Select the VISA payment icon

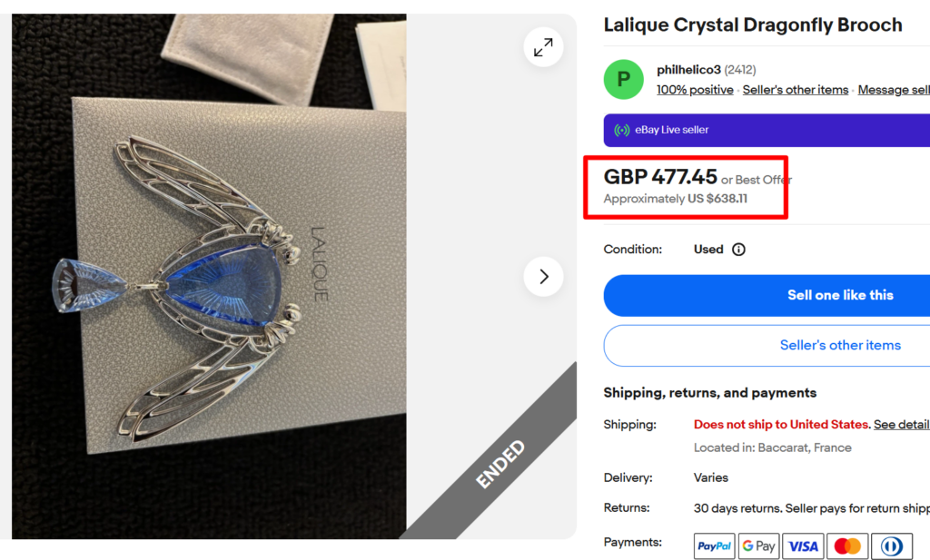tap(803, 545)
